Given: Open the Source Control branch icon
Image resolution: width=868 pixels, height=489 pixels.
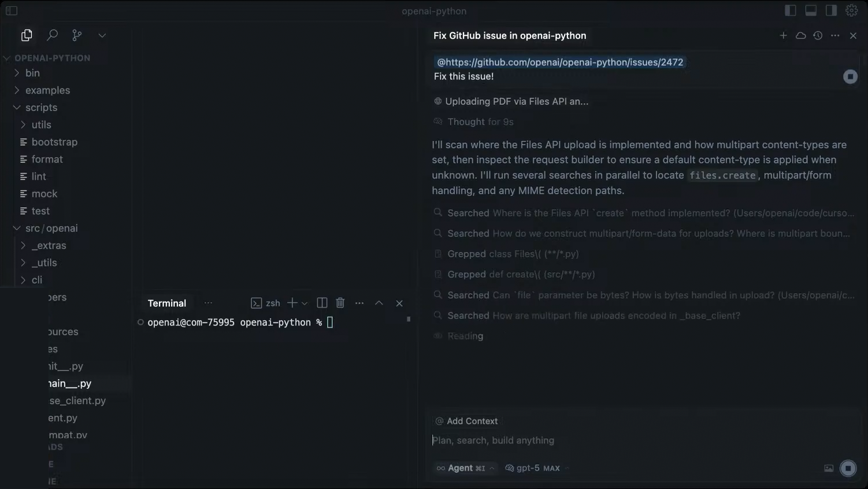Looking at the screenshot, I should coord(77,35).
